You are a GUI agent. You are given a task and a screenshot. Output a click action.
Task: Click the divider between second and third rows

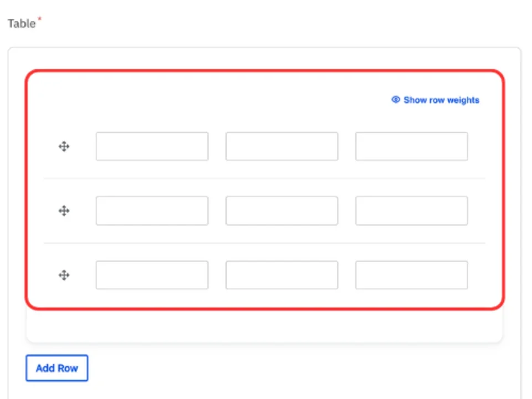coord(264,243)
